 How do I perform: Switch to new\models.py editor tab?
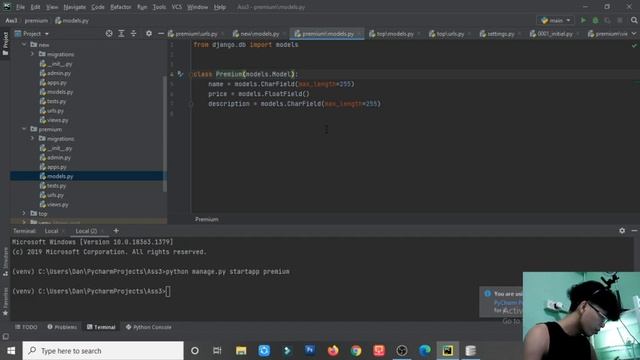(260, 34)
